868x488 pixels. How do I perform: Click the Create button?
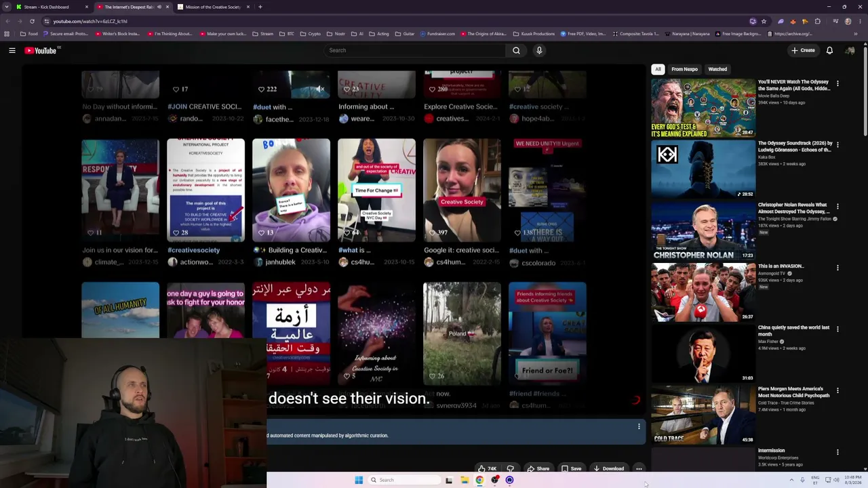click(x=803, y=50)
